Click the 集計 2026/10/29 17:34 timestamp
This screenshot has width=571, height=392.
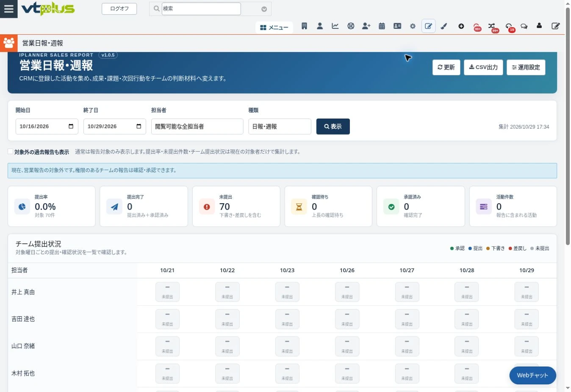(x=524, y=127)
